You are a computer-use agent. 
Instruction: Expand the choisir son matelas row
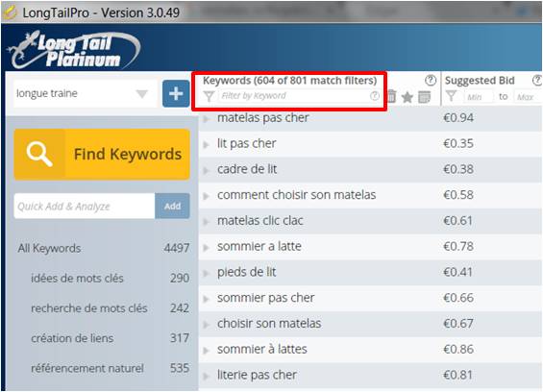207,325
